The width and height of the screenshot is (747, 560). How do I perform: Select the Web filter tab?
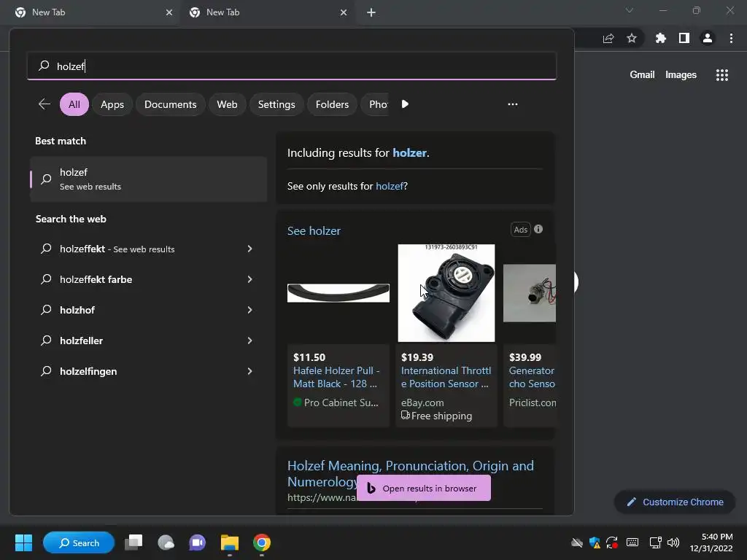[x=227, y=104]
